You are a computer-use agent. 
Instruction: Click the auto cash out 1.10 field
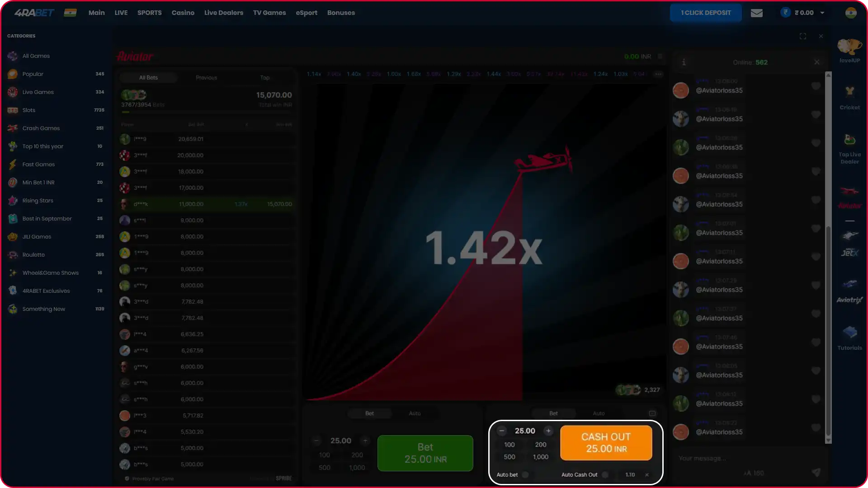pos(630,475)
